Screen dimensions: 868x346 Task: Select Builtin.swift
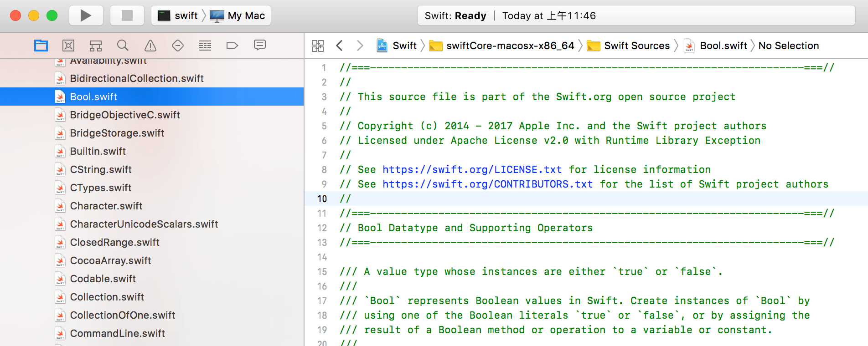[x=152, y=151]
